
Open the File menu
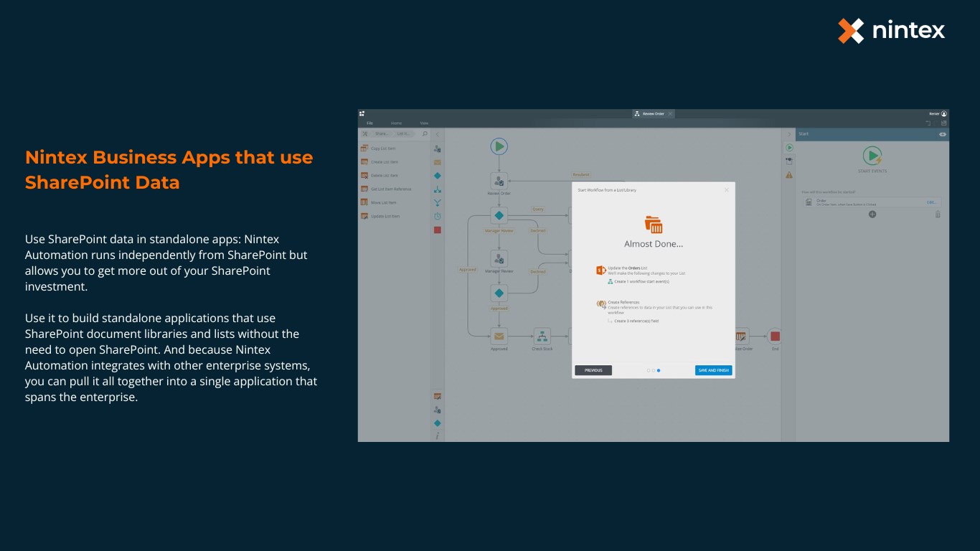tap(370, 123)
